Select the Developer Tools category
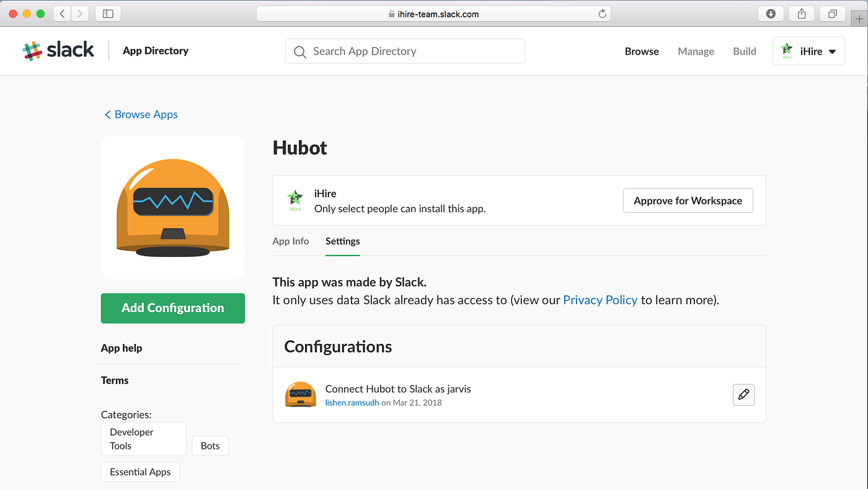 click(144, 439)
